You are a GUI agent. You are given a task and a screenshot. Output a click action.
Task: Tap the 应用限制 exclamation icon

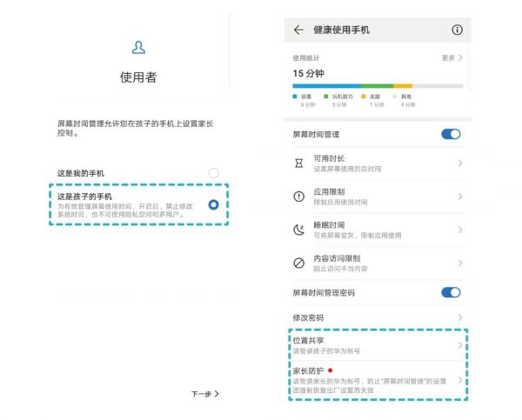click(298, 197)
